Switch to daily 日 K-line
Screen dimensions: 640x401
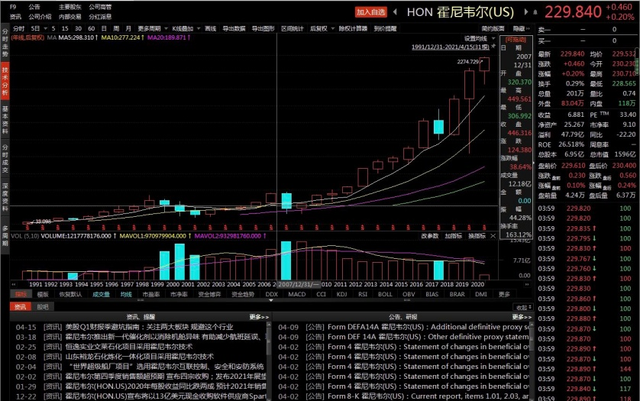pos(104,29)
